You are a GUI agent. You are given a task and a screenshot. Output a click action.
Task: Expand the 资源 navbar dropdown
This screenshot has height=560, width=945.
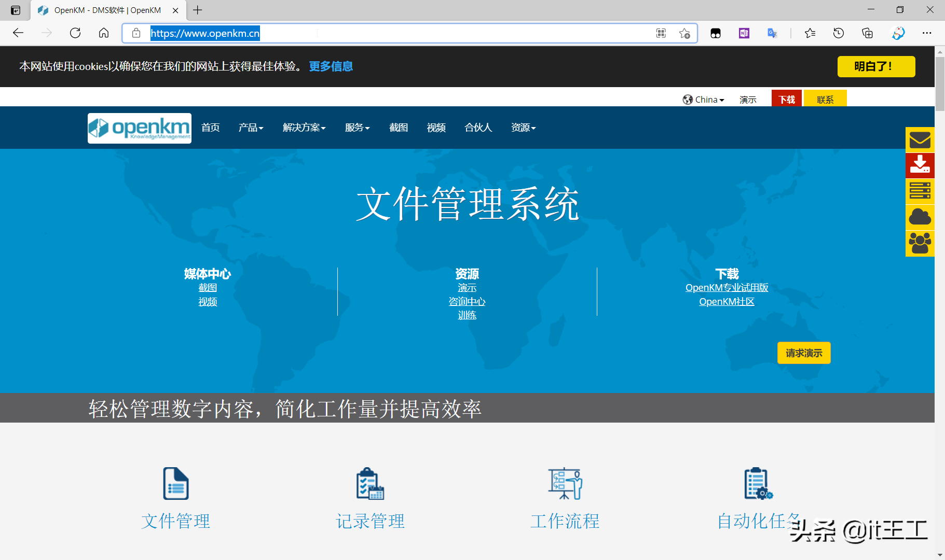tap(524, 128)
